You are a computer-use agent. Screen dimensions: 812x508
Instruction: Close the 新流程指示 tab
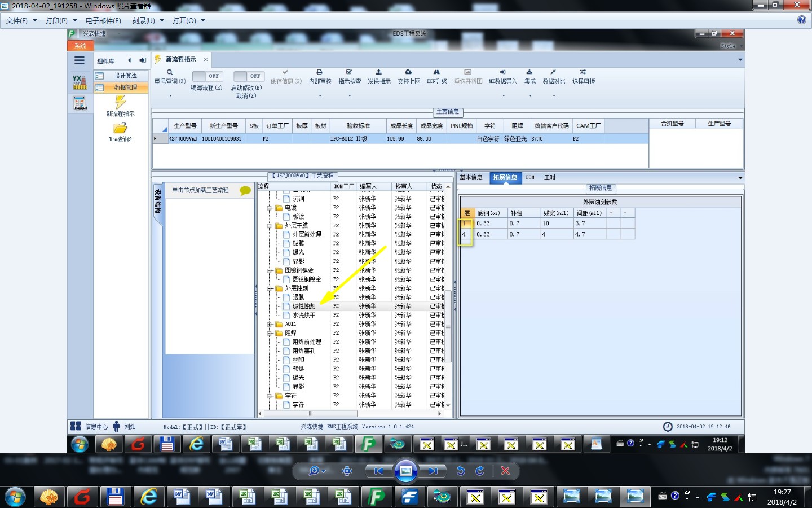coord(206,59)
